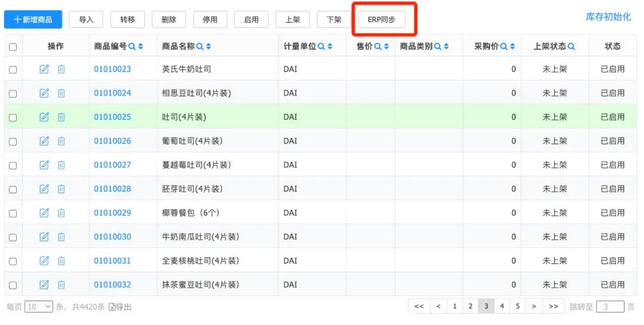Tick checkbox of highlighted row 01010025
Image resolution: width=644 pixels, height=325 pixels.
coord(13,117)
